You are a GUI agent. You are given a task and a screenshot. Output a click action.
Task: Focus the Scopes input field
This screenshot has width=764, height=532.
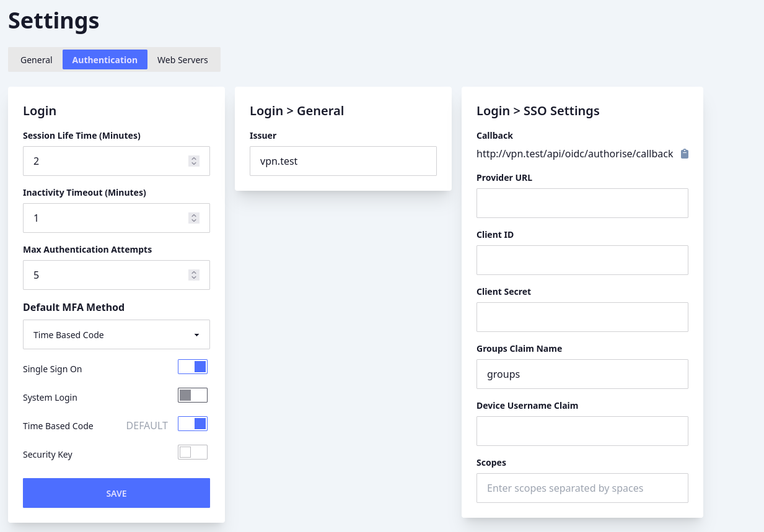tap(582, 488)
